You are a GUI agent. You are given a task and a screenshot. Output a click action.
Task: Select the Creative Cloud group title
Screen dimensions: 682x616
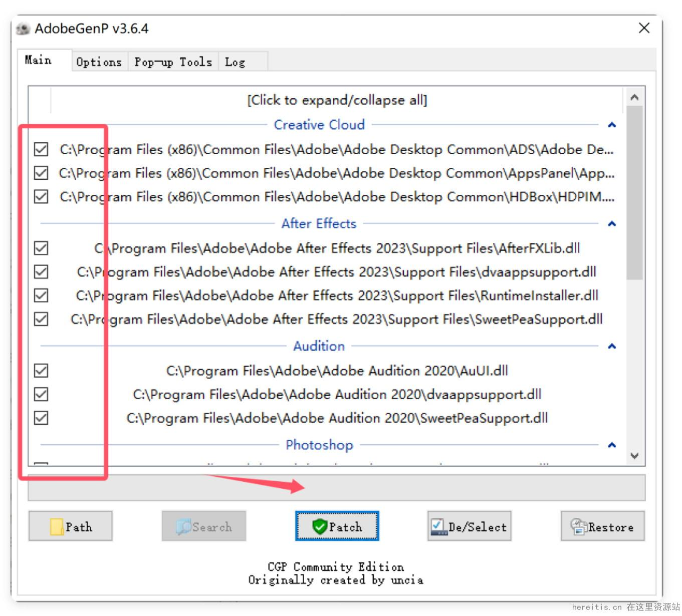click(319, 125)
